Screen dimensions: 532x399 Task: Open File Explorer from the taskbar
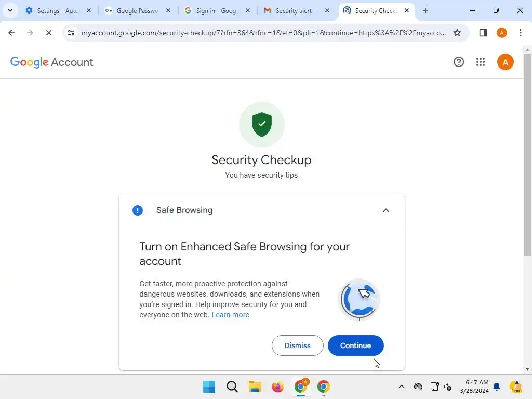[255, 387]
